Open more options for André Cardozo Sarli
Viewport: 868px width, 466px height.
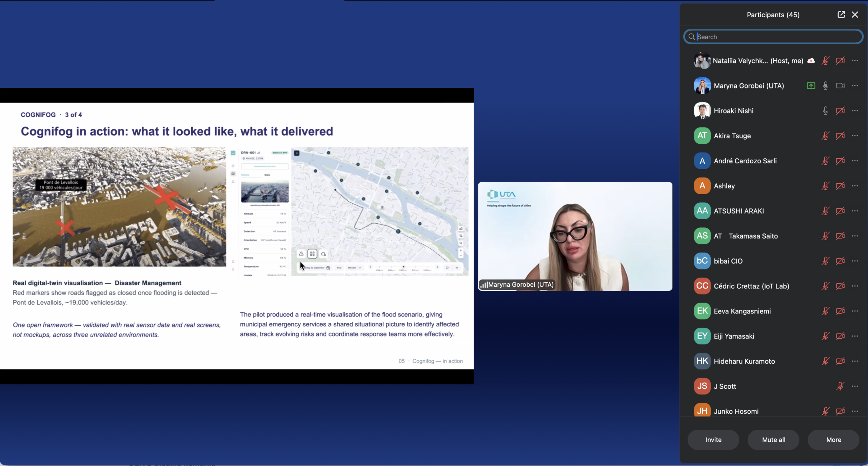[855, 161]
